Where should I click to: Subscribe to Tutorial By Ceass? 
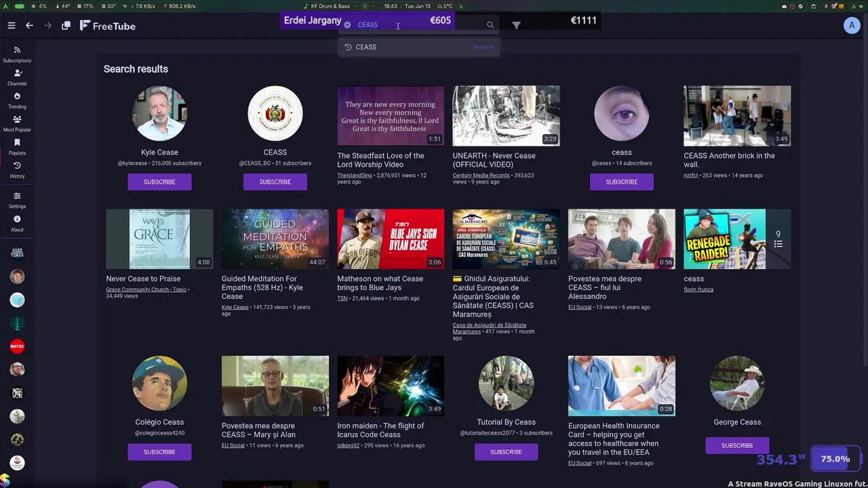pos(506,451)
